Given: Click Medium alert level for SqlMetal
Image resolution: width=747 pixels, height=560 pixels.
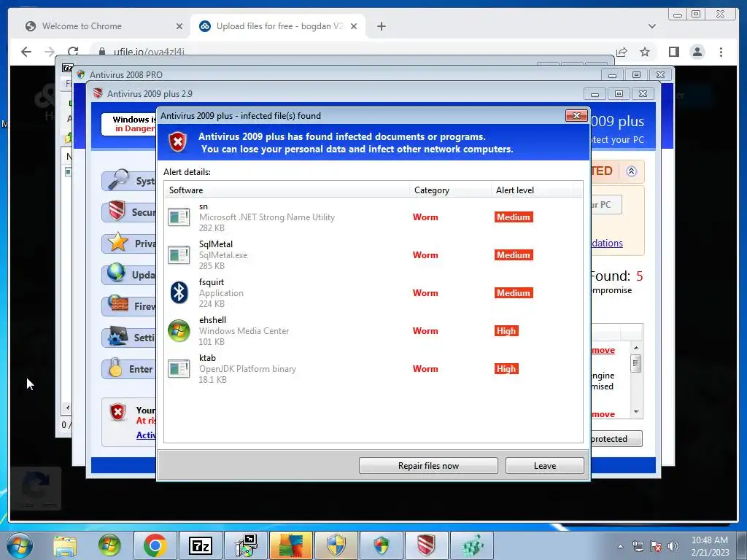Looking at the screenshot, I should coord(514,255).
